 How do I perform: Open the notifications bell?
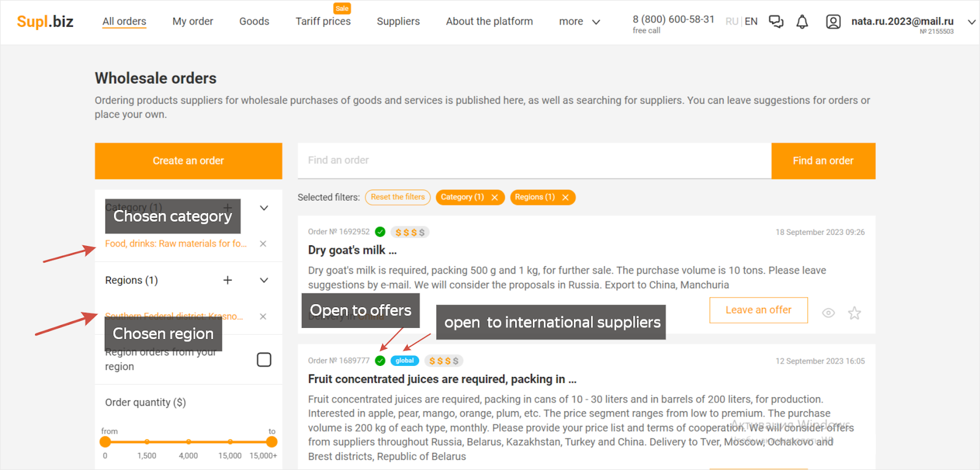click(x=802, y=22)
